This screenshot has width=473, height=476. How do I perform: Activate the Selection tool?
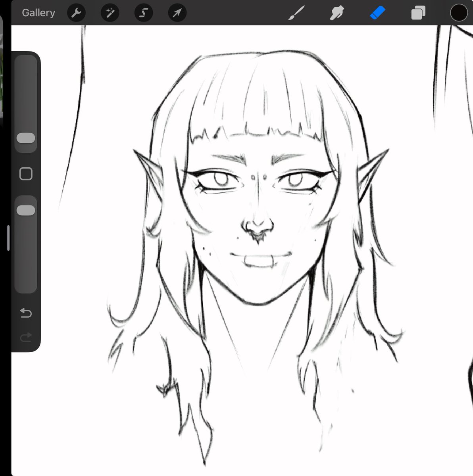click(x=144, y=13)
